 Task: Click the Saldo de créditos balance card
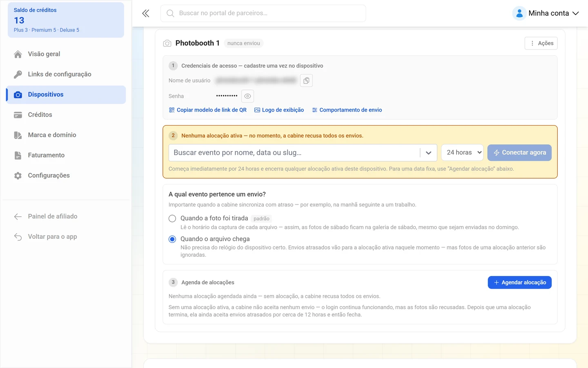(66, 20)
